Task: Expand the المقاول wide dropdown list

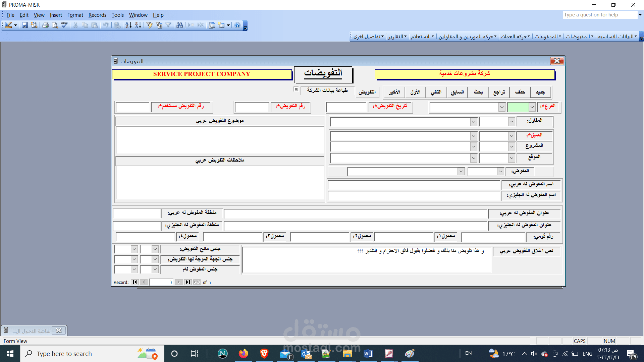Action: coord(474,122)
